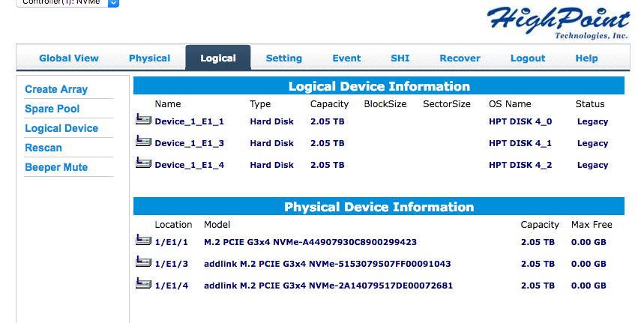The image size is (644, 323).
Task: Click the drive icon for location 1/E1/3
Action: (x=143, y=262)
